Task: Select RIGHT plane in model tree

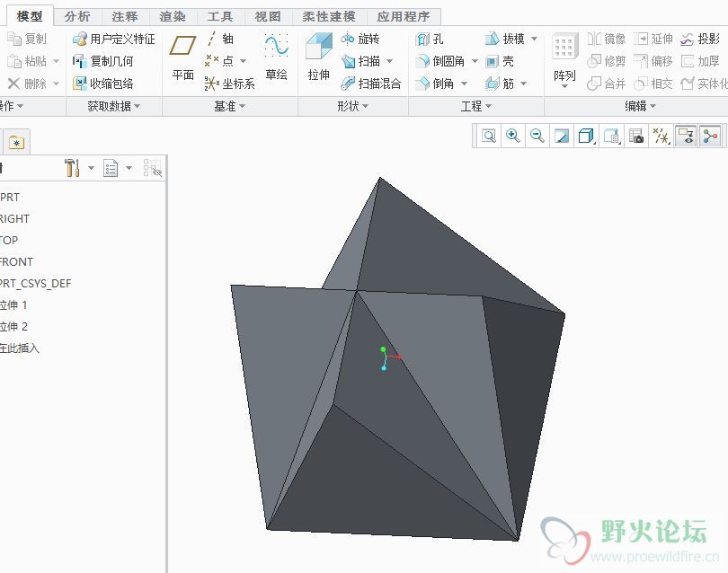Action: point(15,218)
